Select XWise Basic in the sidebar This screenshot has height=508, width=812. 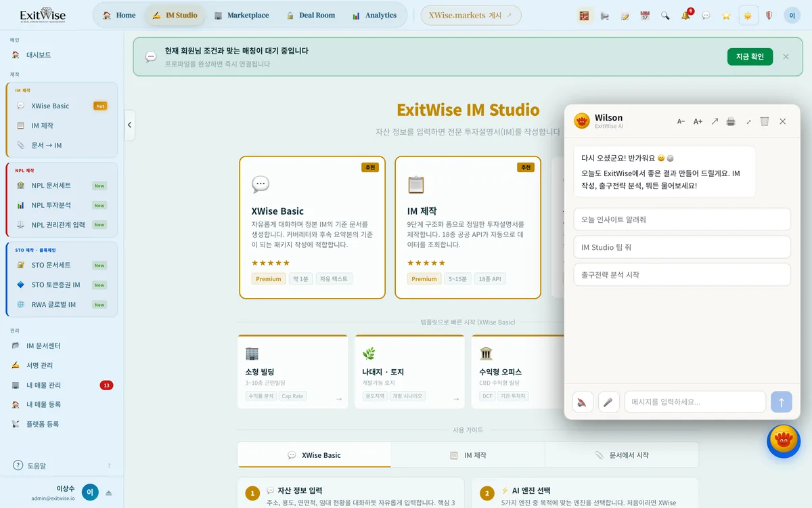click(x=62, y=106)
